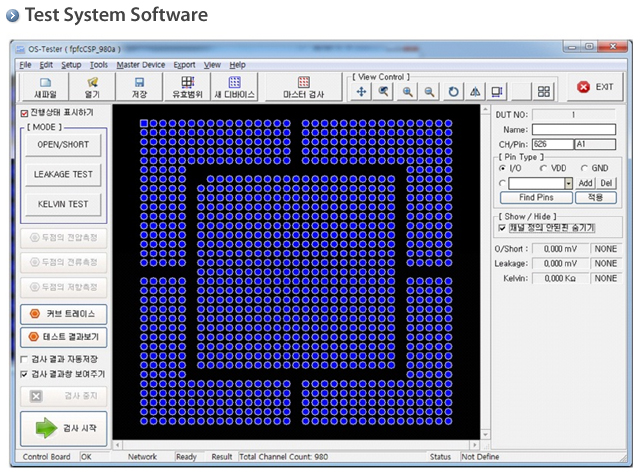640x476 pixels.
Task: Apply with the 적용 button
Action: [x=596, y=198]
